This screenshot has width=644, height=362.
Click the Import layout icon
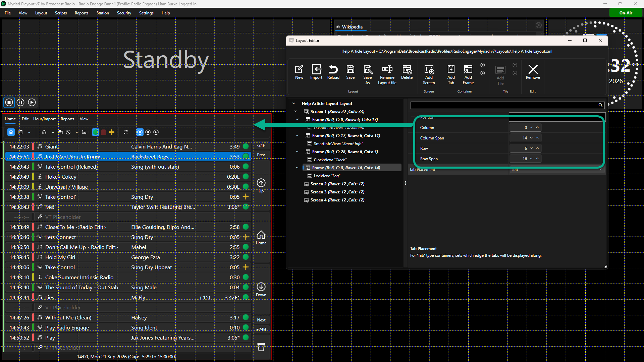pos(316,72)
